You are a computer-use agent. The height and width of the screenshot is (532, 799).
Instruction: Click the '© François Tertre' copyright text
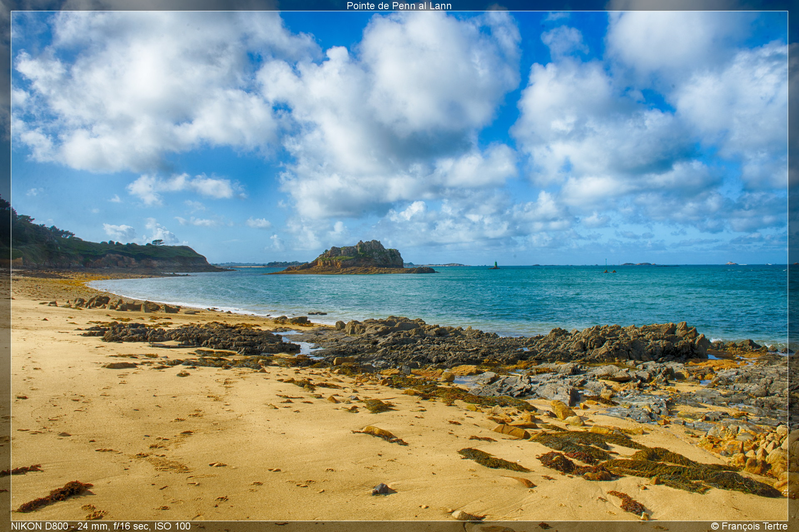point(749,526)
